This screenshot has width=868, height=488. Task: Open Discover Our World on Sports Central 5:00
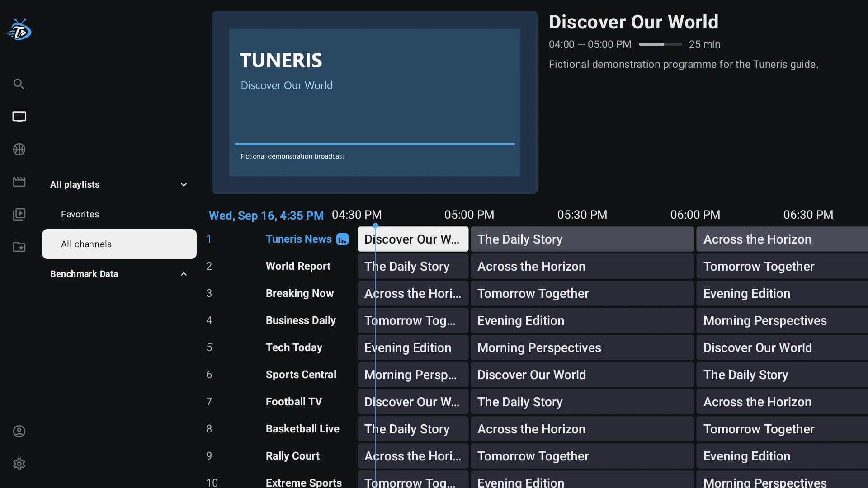pos(582,375)
